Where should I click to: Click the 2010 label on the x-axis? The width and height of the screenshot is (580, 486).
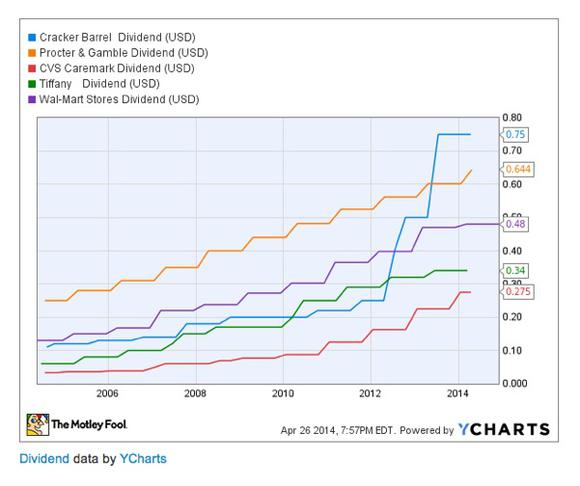pyautogui.click(x=283, y=394)
